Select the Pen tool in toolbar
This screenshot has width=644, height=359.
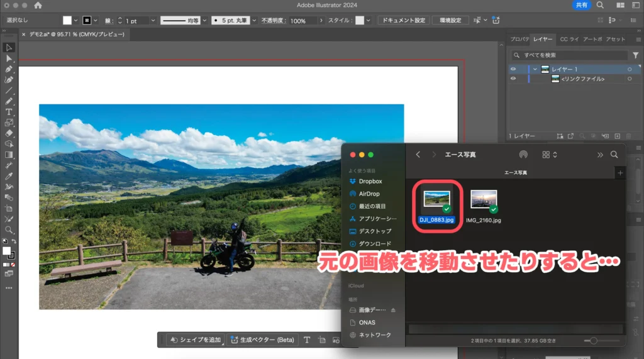pyautogui.click(x=9, y=69)
